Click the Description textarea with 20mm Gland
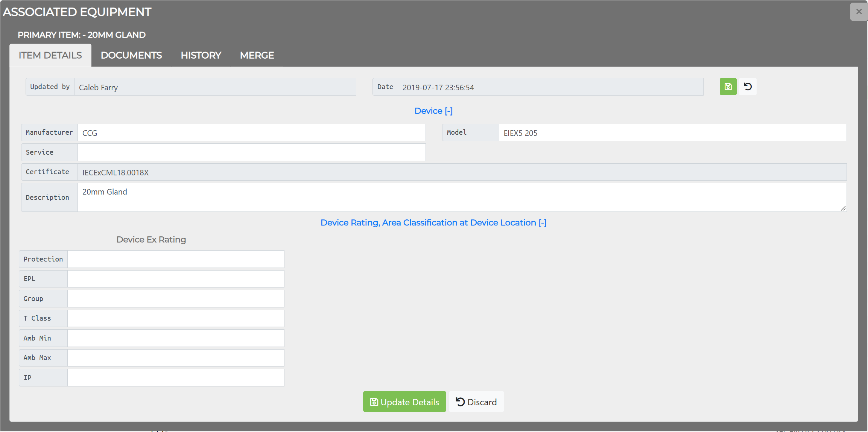 (x=462, y=198)
